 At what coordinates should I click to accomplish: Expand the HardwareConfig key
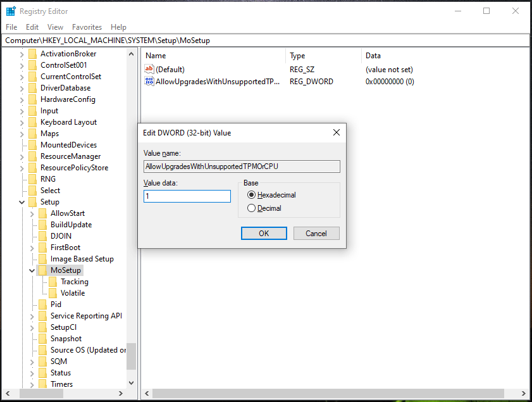coord(22,100)
